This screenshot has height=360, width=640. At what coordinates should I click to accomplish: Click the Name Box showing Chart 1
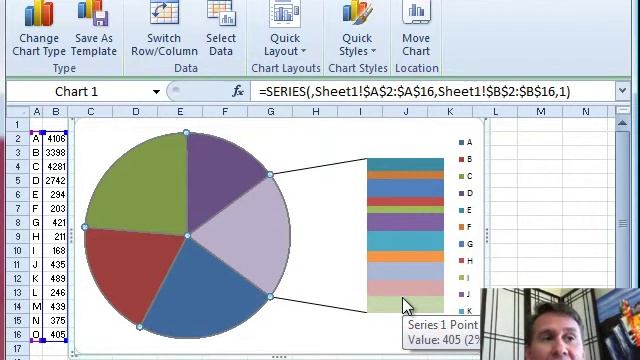(x=77, y=91)
